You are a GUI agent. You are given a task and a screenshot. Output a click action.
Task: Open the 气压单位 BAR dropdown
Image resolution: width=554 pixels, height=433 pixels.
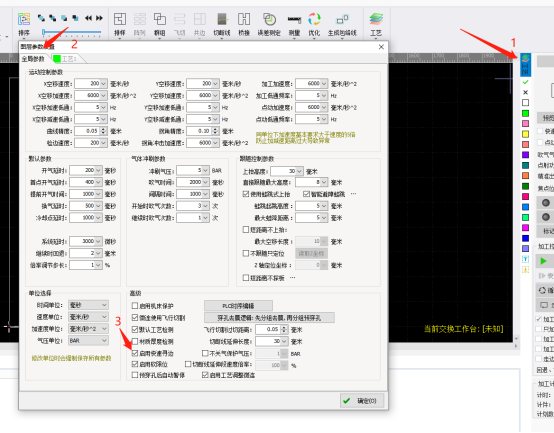tap(88, 340)
